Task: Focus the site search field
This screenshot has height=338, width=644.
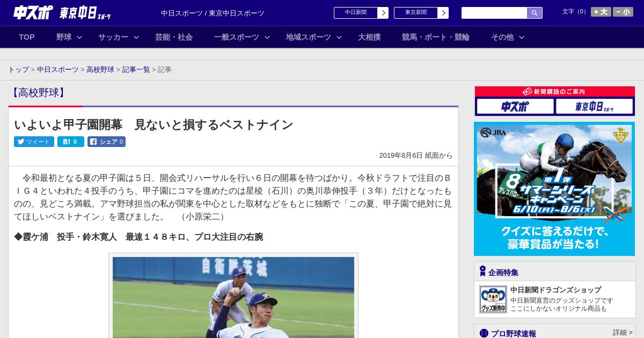Action: (x=494, y=13)
